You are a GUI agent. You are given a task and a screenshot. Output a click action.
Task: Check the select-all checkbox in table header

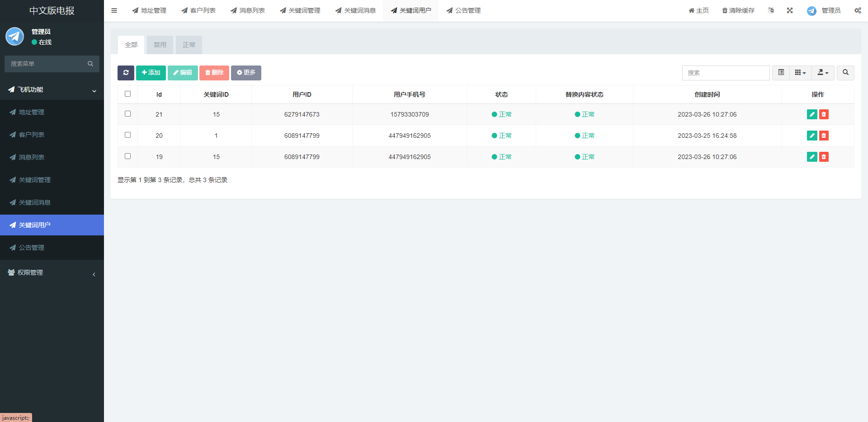tap(127, 94)
